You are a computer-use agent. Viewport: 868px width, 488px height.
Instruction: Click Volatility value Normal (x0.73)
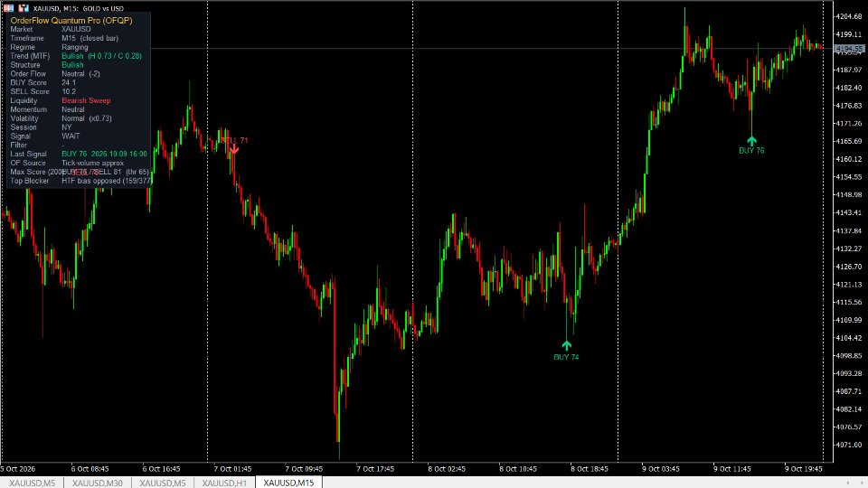click(87, 118)
